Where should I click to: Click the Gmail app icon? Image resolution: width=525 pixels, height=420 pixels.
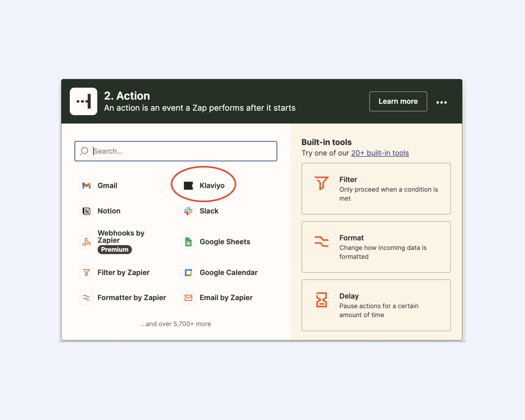click(x=86, y=186)
